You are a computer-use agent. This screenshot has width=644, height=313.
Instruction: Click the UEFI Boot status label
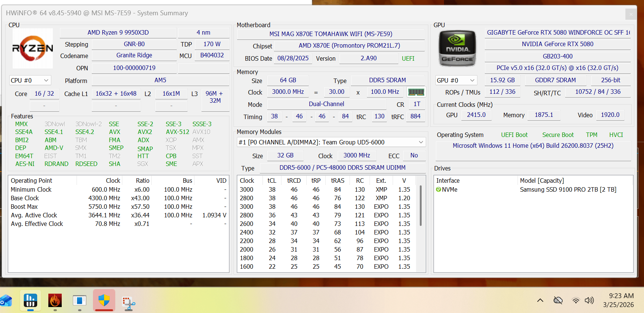[514, 135]
